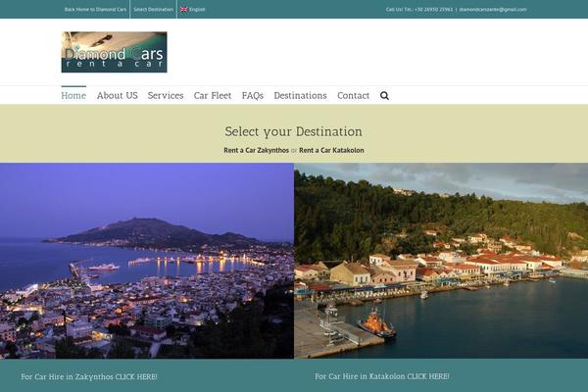This screenshot has width=588, height=392.
Task: Open the FAQs page
Action: (x=253, y=96)
